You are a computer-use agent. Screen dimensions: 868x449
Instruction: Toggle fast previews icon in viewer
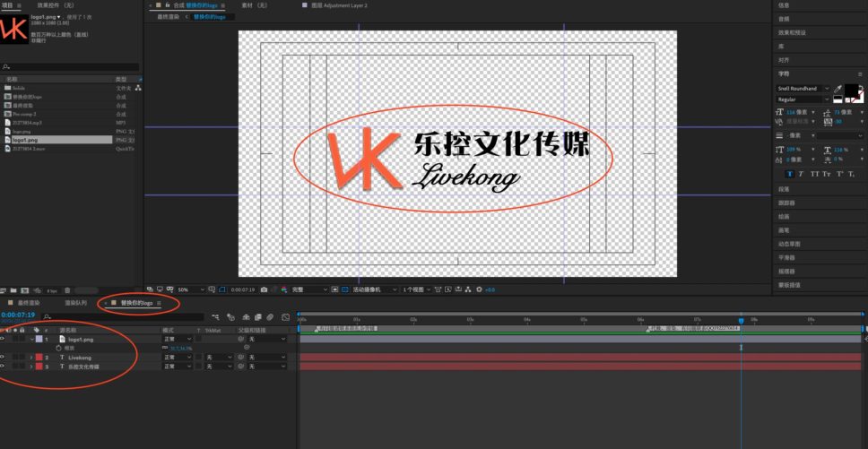(447, 289)
